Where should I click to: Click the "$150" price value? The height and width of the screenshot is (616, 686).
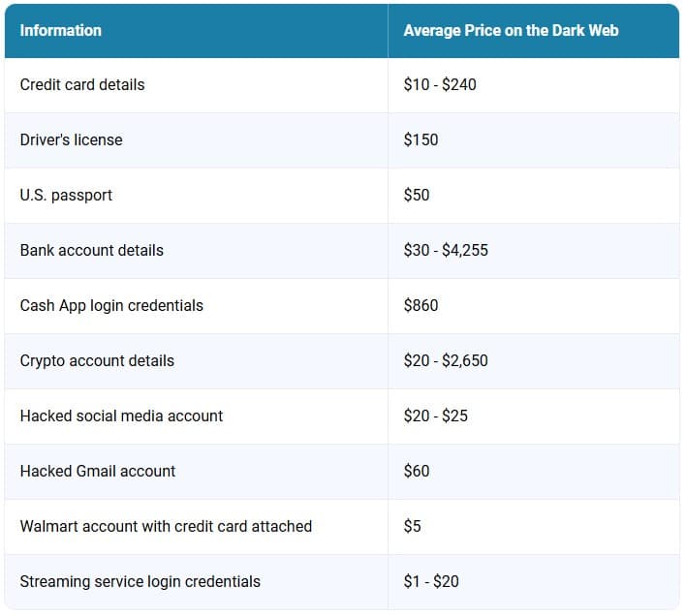(x=421, y=139)
